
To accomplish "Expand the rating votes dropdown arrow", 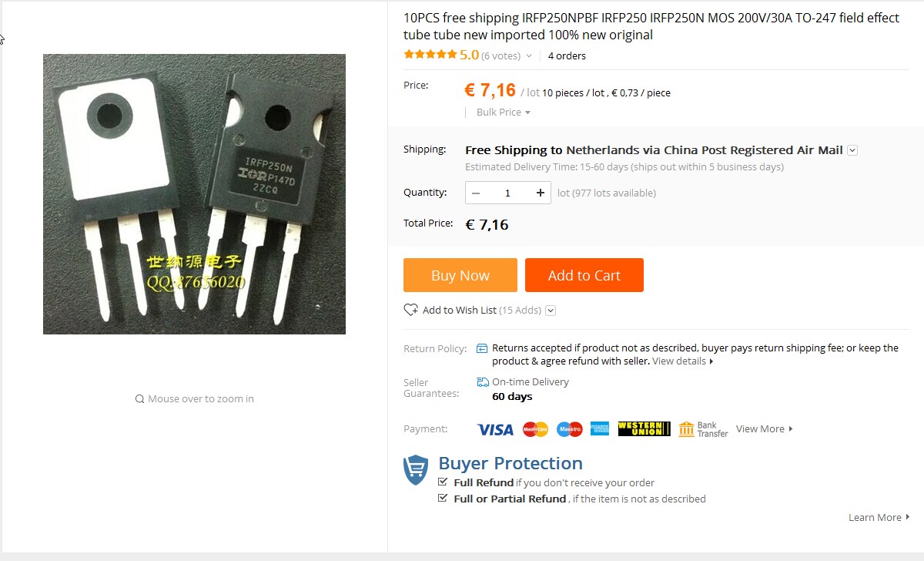I will [529, 56].
